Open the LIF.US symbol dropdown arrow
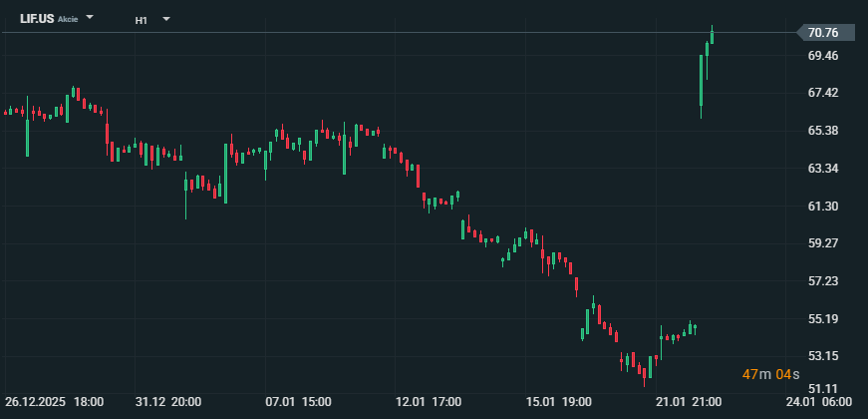Image resolution: width=868 pixels, height=419 pixels. pos(91,18)
